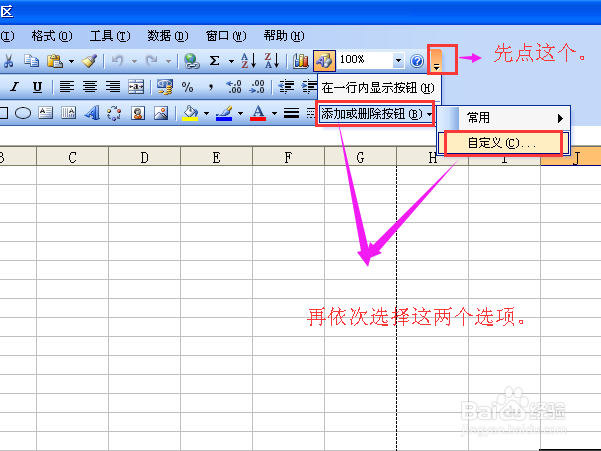Open the 帮助(H) menu
The height and width of the screenshot is (451, 601).
(284, 36)
